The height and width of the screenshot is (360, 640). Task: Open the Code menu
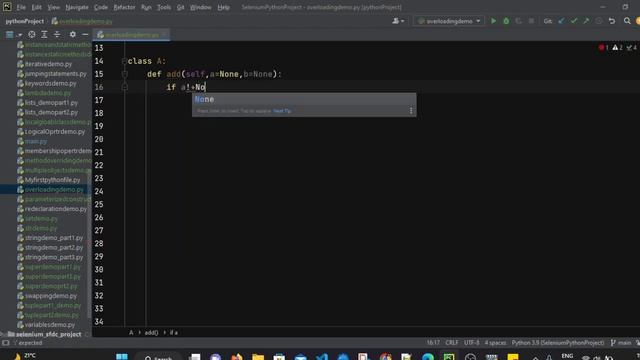(101, 7)
